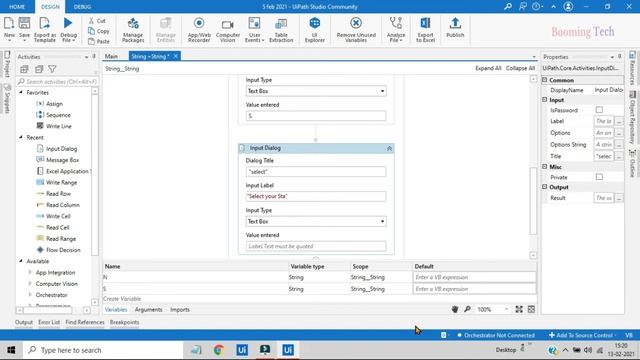This screenshot has height=360, width=640.
Task: Collapse the Common properties section
Action: (545, 80)
